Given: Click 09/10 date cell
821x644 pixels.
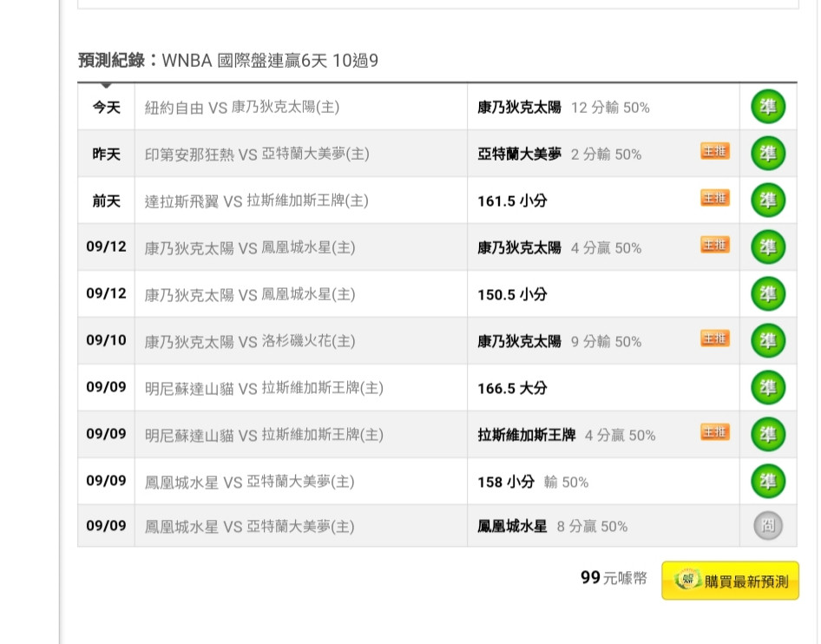Looking at the screenshot, I should 106,340.
